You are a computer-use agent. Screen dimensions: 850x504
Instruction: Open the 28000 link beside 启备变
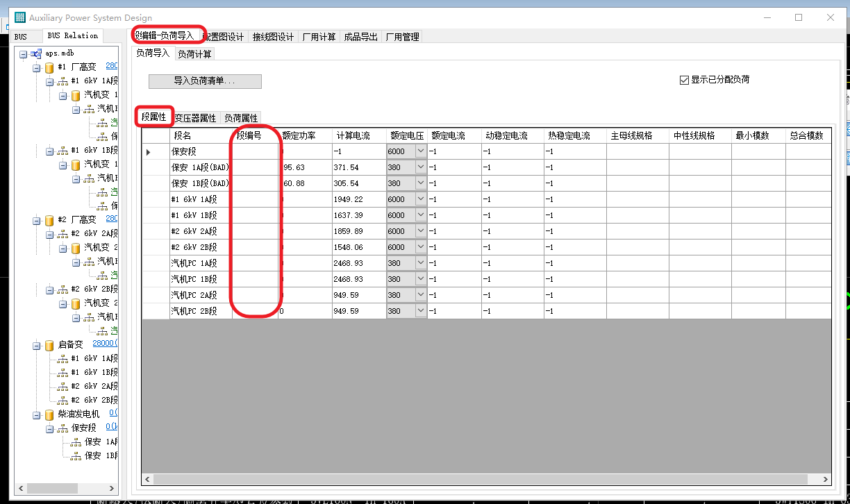(x=105, y=344)
